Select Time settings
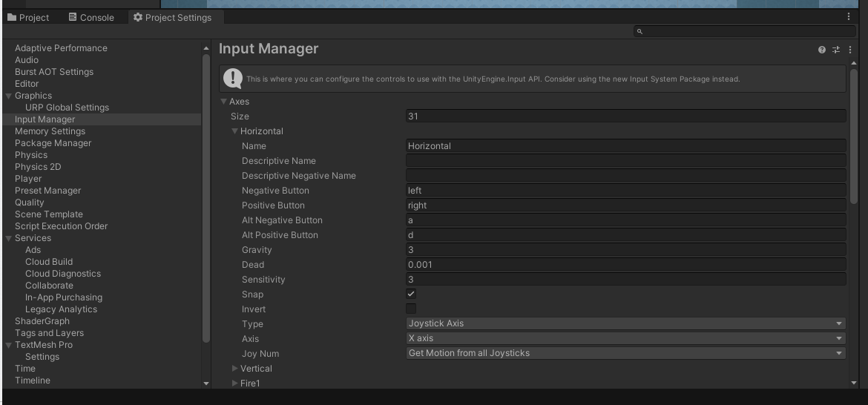868x405 pixels. pyautogui.click(x=25, y=369)
